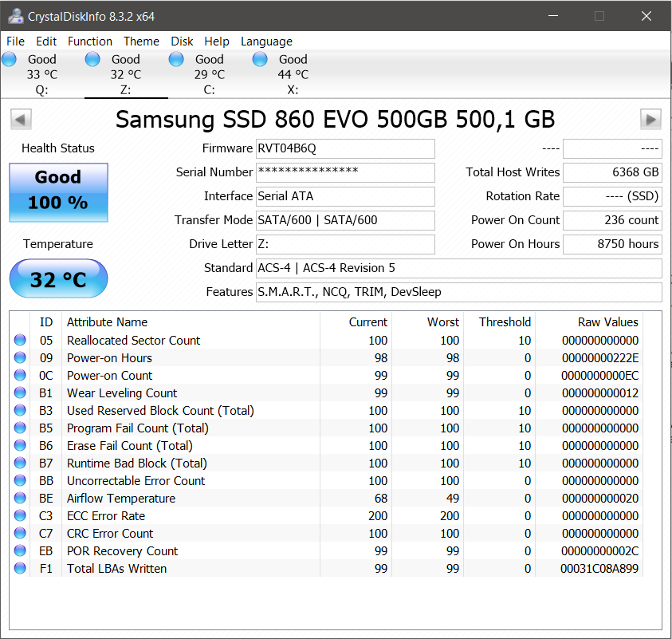Image resolution: width=672 pixels, height=639 pixels.
Task: Click raw value 0000000222E
Action: 600,357
